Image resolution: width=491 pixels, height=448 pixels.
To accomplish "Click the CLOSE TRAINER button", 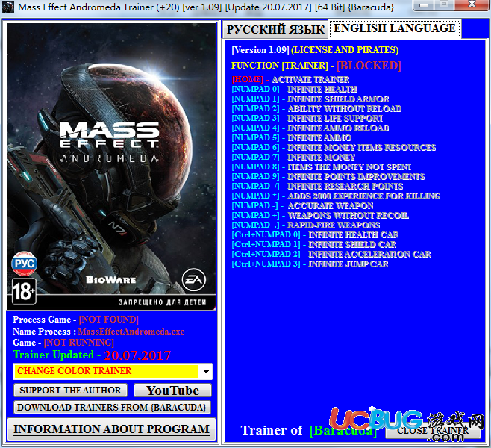I will [433, 431].
